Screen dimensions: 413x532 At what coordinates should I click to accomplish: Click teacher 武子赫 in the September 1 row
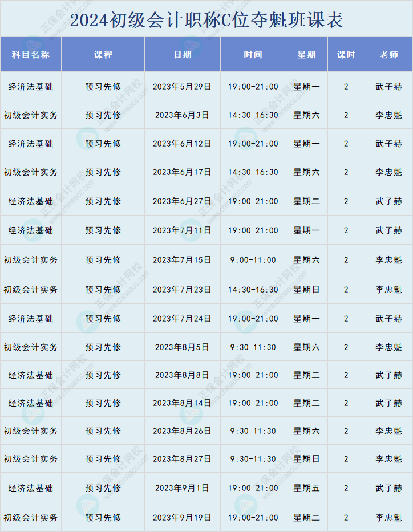tap(389, 488)
